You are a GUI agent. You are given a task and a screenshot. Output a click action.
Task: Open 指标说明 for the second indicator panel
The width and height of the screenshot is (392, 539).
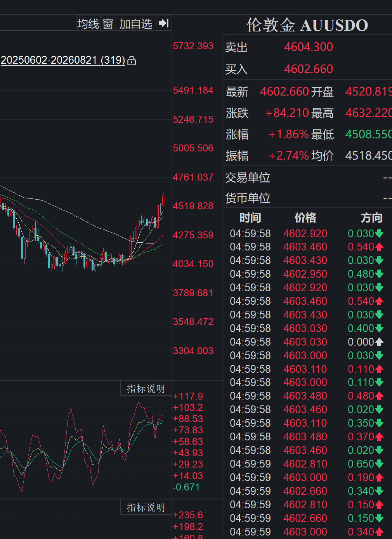point(146,508)
